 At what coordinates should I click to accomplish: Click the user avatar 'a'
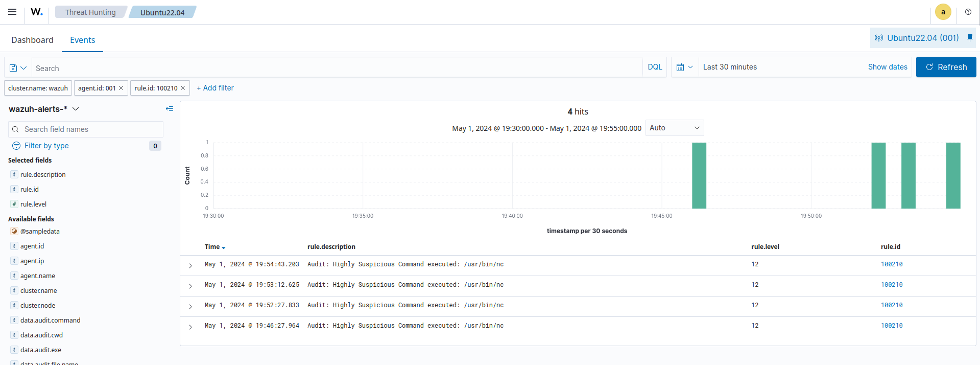[x=943, y=12]
